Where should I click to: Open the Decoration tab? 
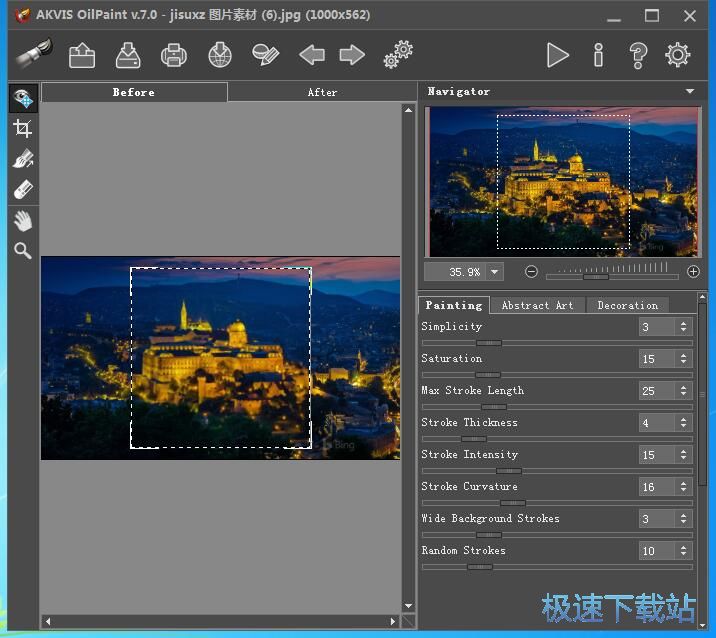627,305
